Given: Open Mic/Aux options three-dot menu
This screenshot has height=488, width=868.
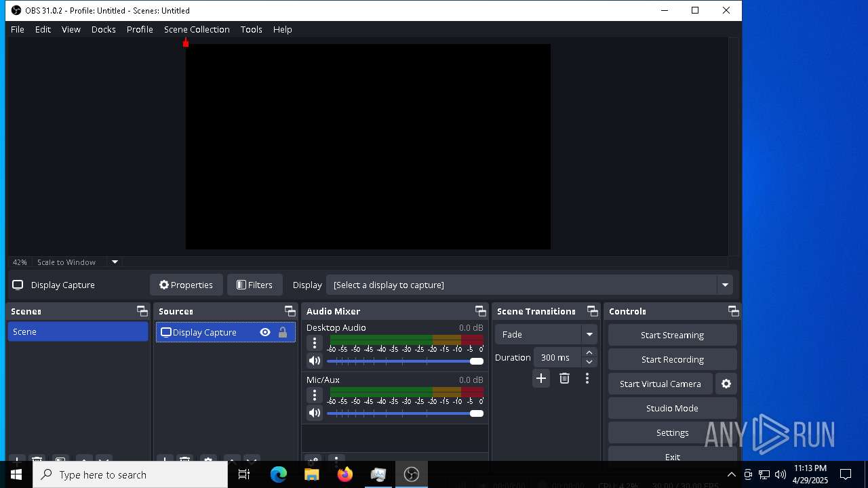Looking at the screenshot, I should 315,395.
